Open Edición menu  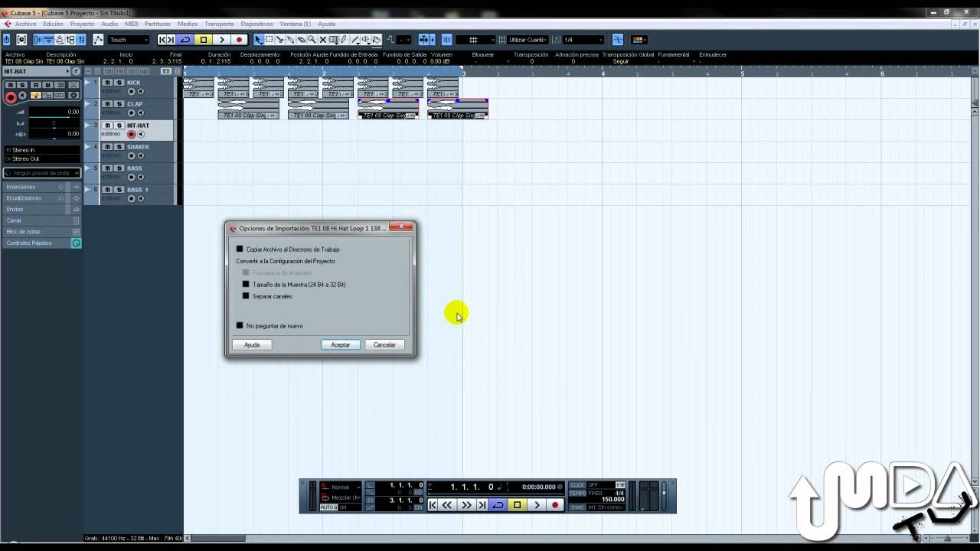click(x=53, y=24)
